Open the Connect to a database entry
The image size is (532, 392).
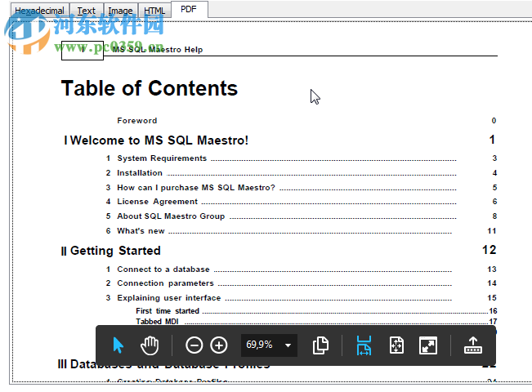pos(163,269)
